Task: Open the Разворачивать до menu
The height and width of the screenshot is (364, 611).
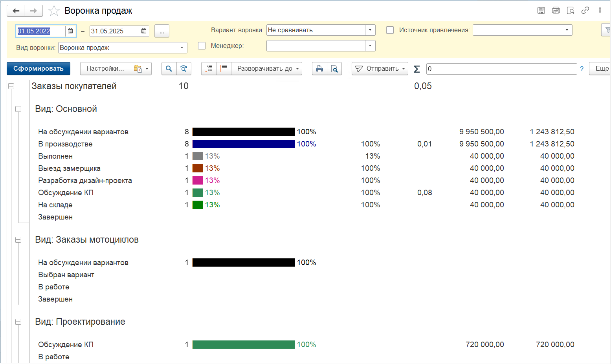Action: (267, 69)
